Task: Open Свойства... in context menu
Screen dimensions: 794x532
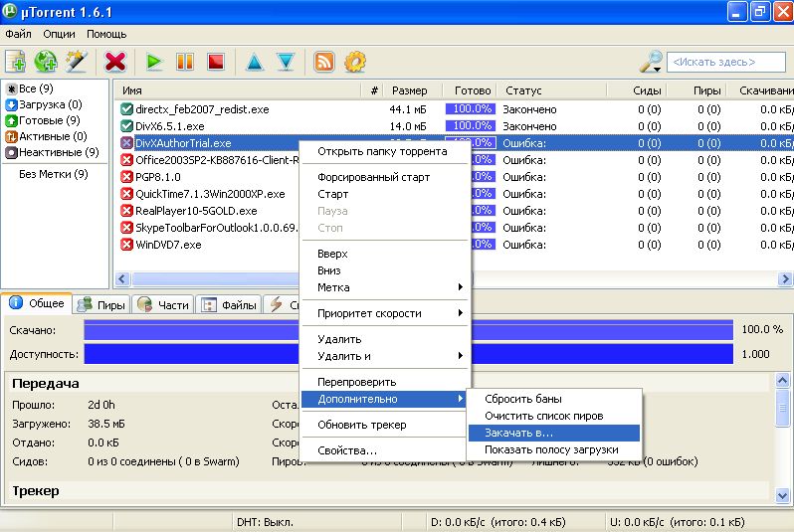Action: [x=385, y=450]
